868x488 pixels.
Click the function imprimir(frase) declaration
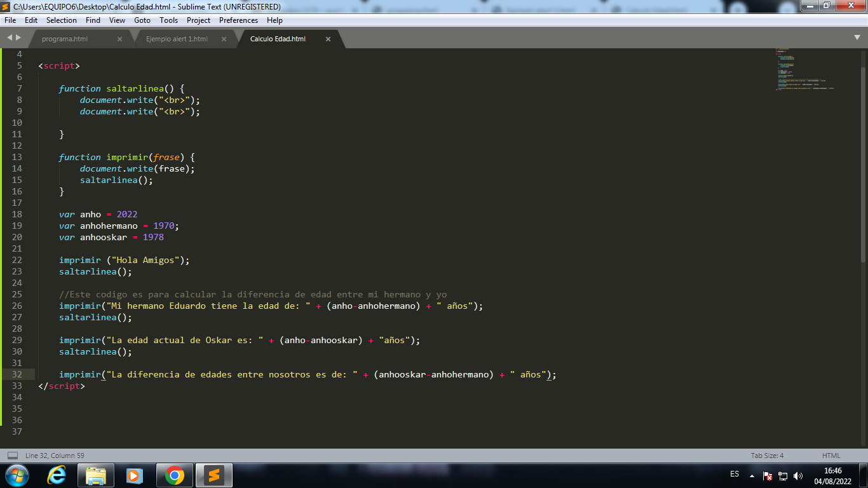126,157
